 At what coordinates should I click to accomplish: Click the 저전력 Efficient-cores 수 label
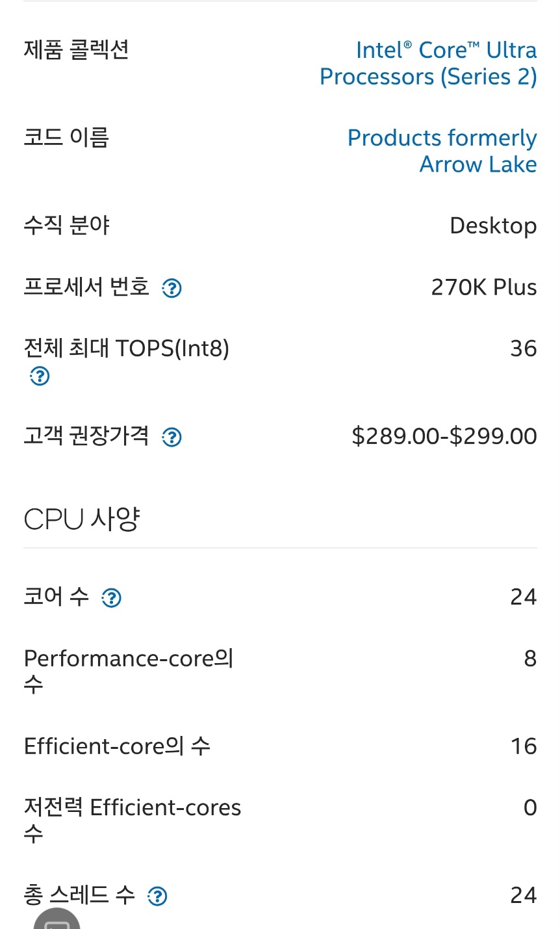pyautogui.click(x=132, y=819)
